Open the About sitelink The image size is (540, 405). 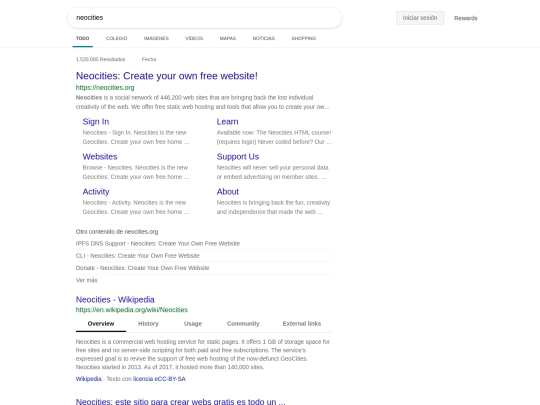click(228, 191)
